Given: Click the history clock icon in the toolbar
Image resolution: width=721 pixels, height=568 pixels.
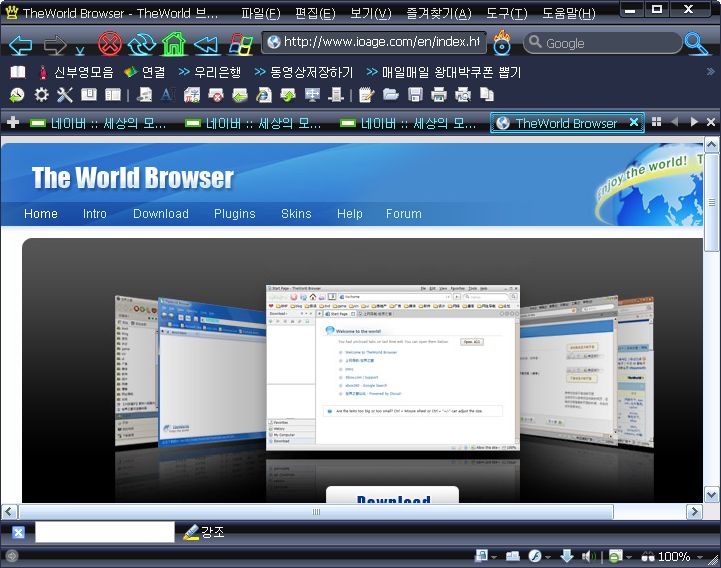Looking at the screenshot, I should (x=17, y=95).
